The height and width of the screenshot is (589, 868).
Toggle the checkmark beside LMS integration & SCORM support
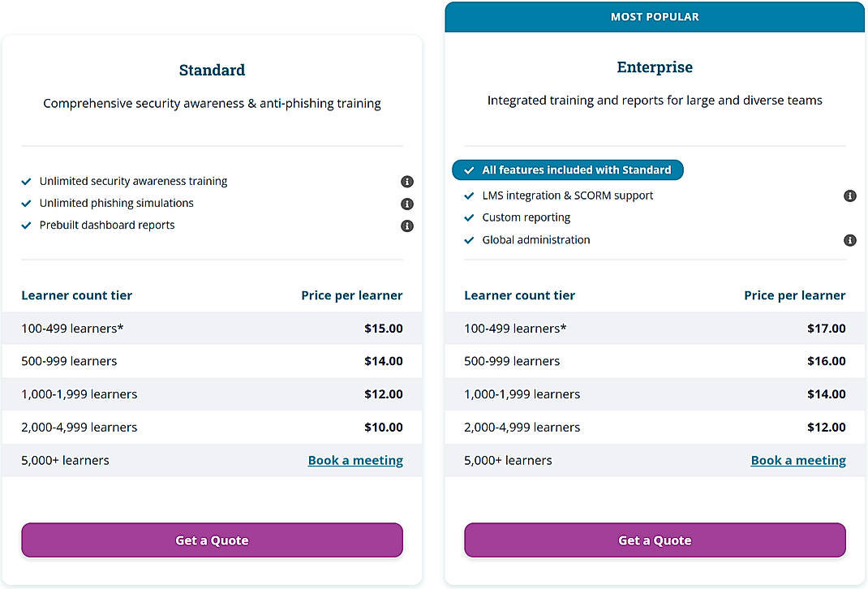click(x=469, y=196)
